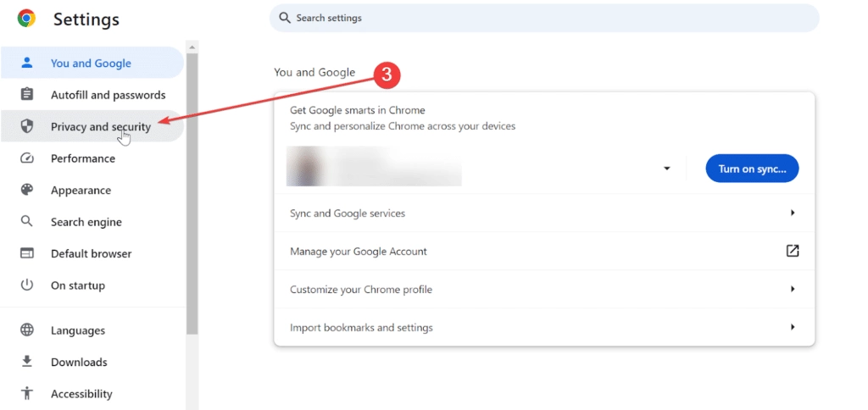Click the Chrome logo icon
The height and width of the screenshot is (410, 868).
pos(26,19)
